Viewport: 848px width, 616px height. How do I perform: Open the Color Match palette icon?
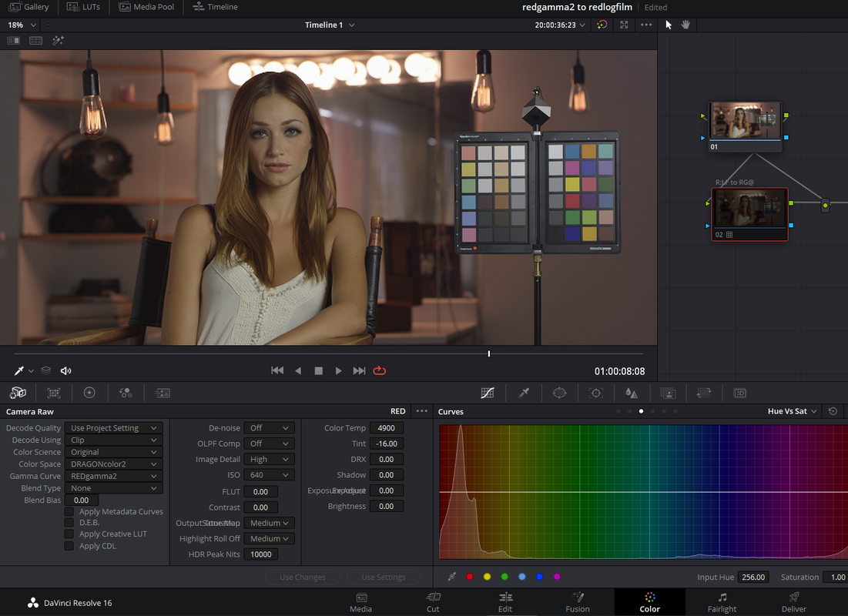(54, 393)
